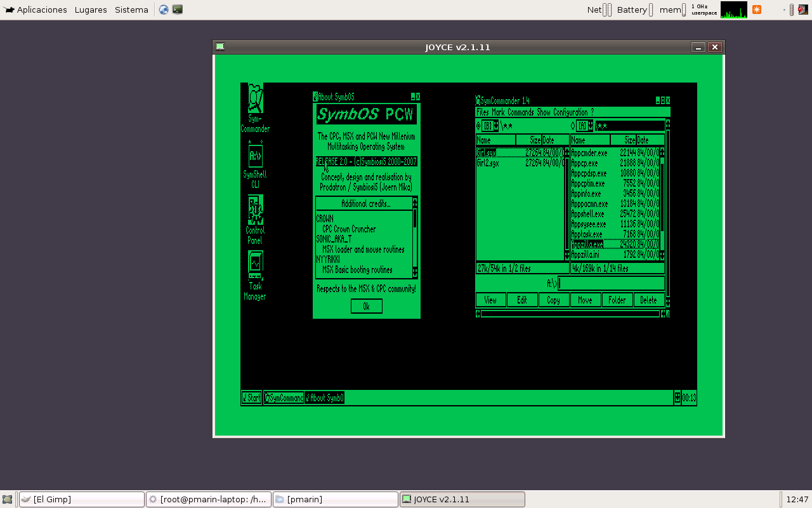Open the right pane drive [A] dropdown

(590, 126)
